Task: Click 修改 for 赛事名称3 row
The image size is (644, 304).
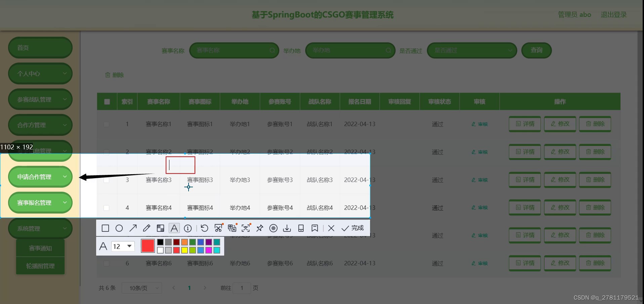Action: [x=560, y=180]
